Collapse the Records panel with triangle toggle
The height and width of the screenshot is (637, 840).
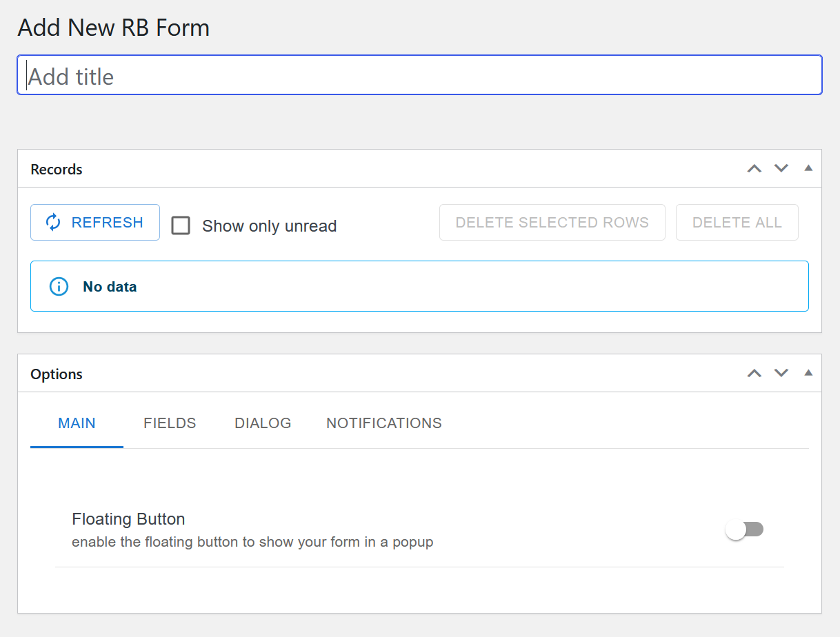pyautogui.click(x=808, y=168)
